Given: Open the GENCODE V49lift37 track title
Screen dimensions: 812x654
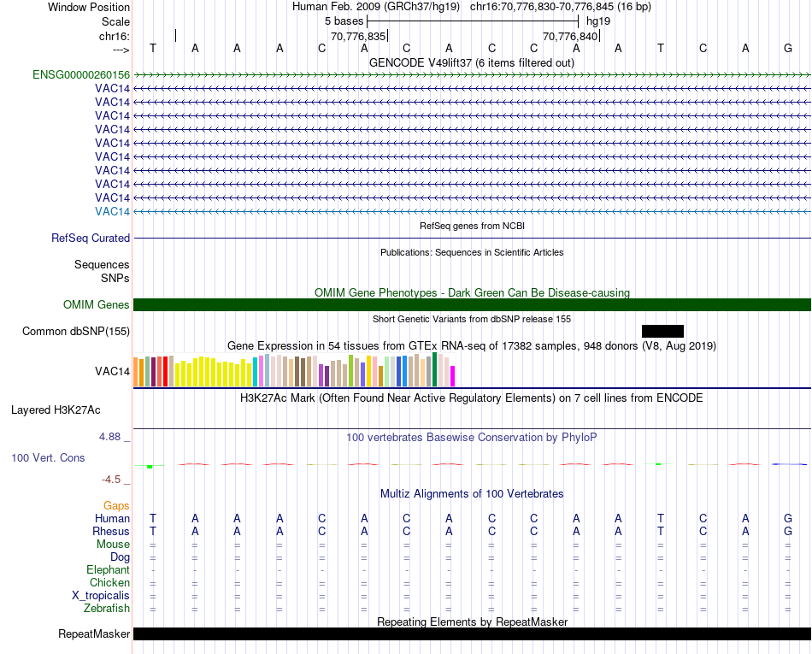Looking at the screenshot, I should (472, 63).
